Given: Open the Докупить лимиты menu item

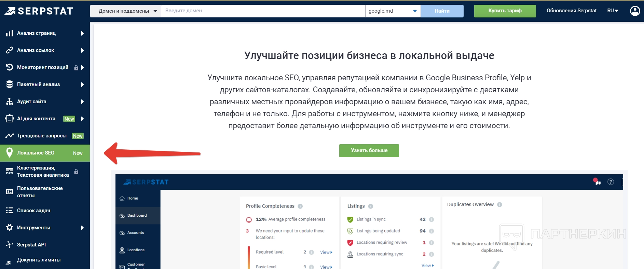Looking at the screenshot, I should (45, 260).
